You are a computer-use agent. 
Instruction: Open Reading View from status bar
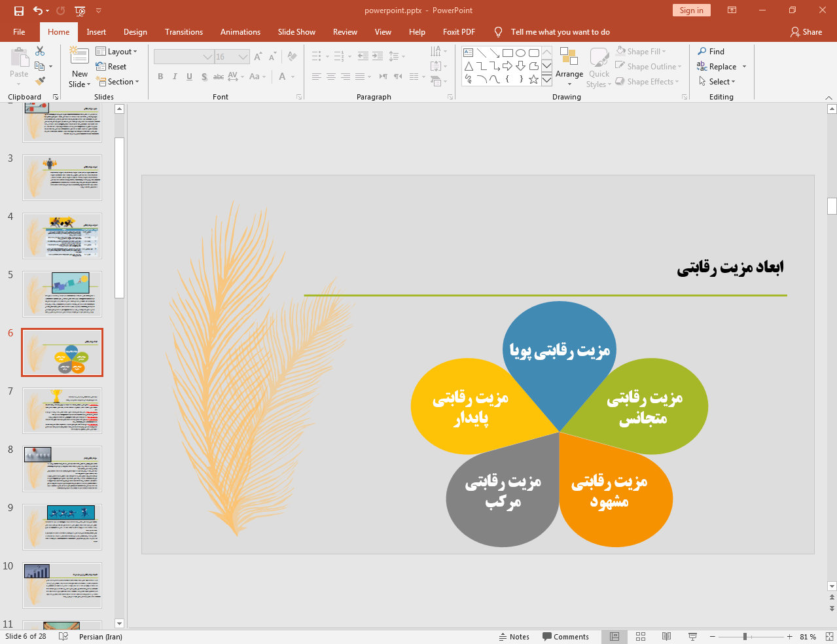[666, 637]
